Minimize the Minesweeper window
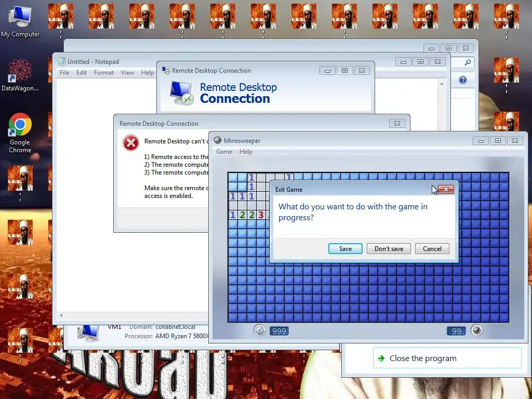 481,141
